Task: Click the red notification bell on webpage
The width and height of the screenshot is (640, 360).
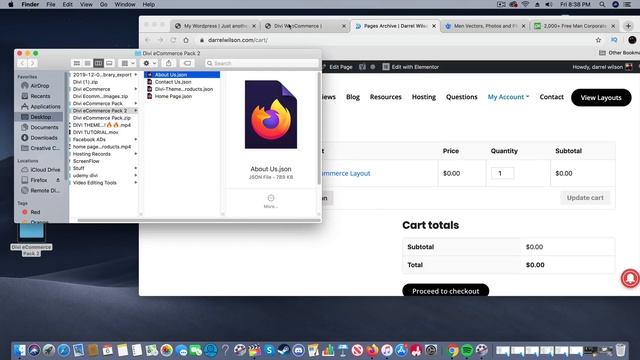Action: point(630,278)
